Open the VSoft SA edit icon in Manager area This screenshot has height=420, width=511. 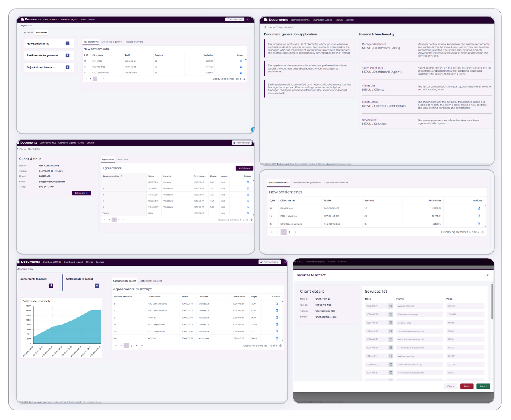pyautogui.click(x=277, y=317)
